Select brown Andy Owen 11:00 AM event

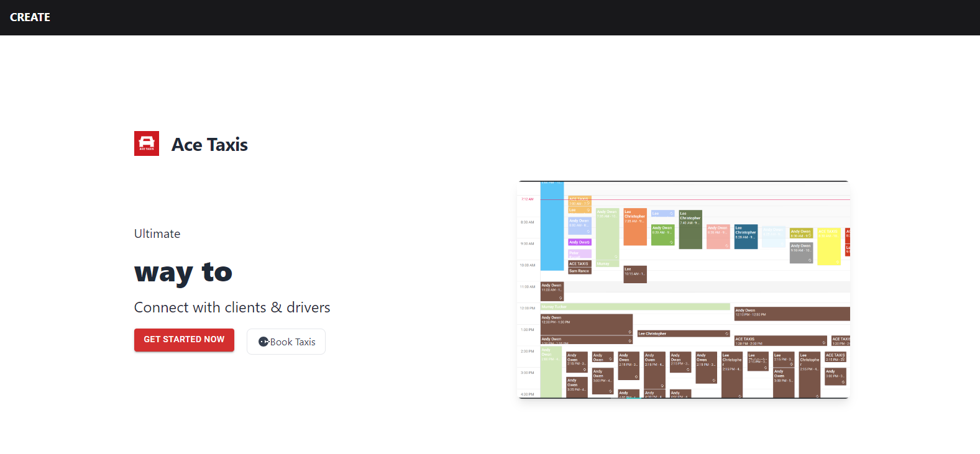[x=551, y=291]
